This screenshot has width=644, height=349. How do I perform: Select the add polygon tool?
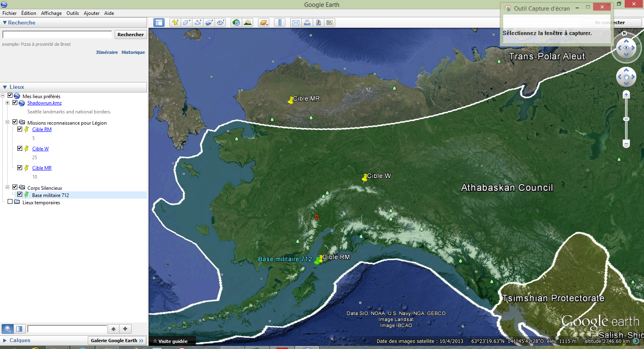coord(186,23)
